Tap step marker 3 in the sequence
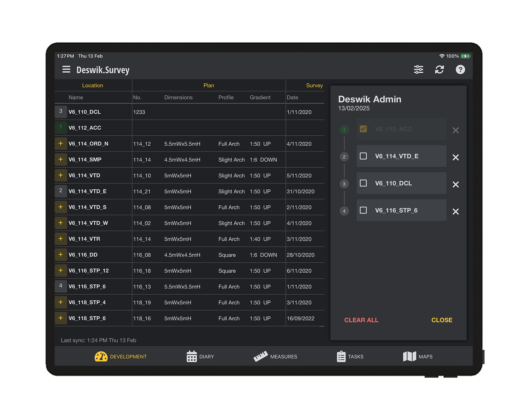 (344, 184)
